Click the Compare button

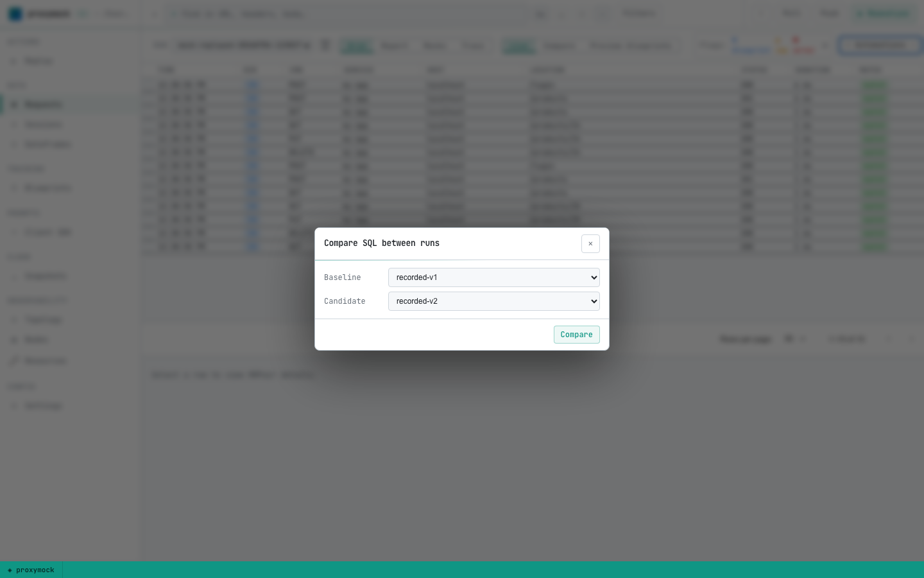[x=577, y=335]
